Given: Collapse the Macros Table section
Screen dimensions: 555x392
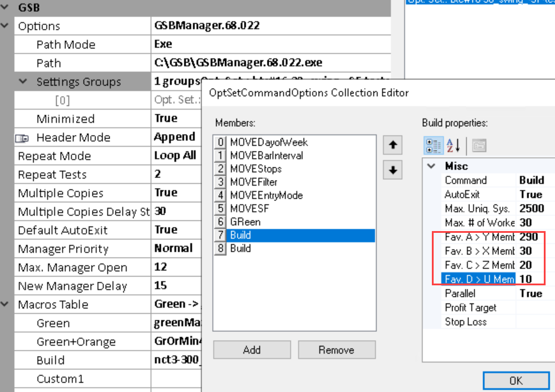Looking at the screenshot, I should [6, 305].
